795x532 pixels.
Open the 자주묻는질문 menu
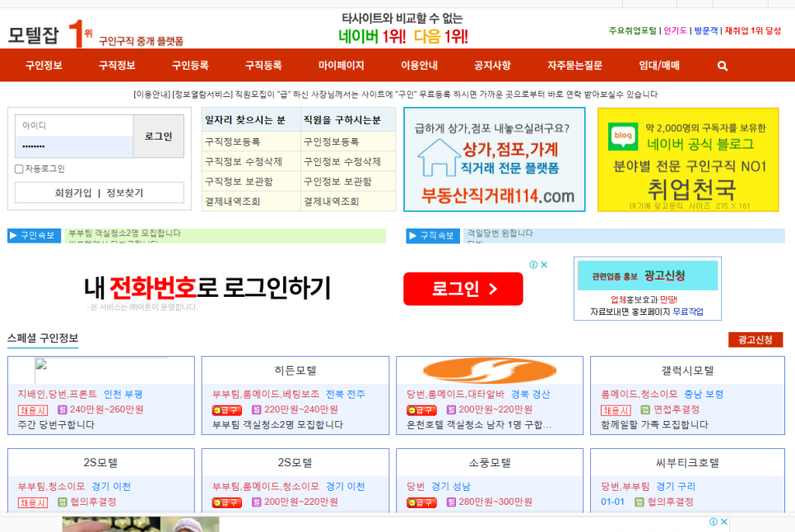click(575, 65)
